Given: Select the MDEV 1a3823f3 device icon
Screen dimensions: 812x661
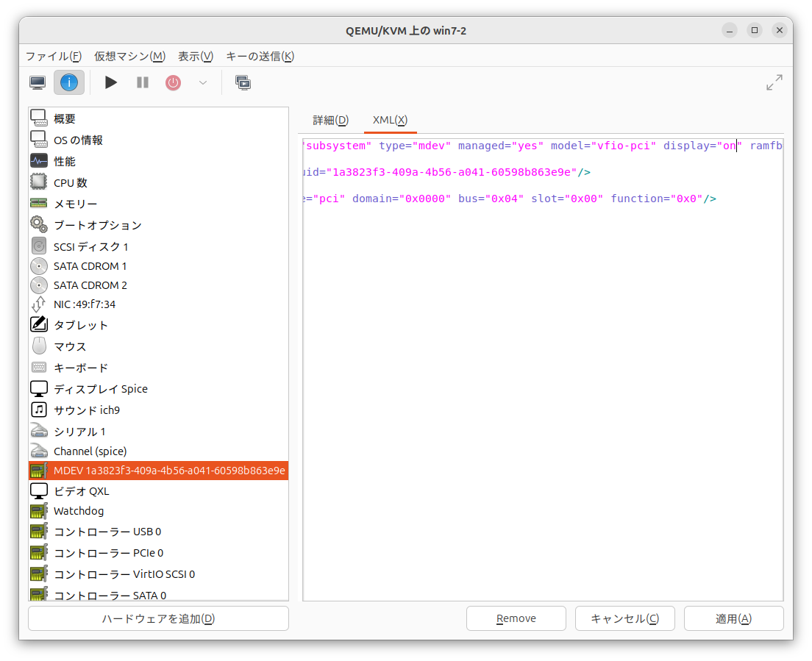Looking at the screenshot, I should 39,471.
